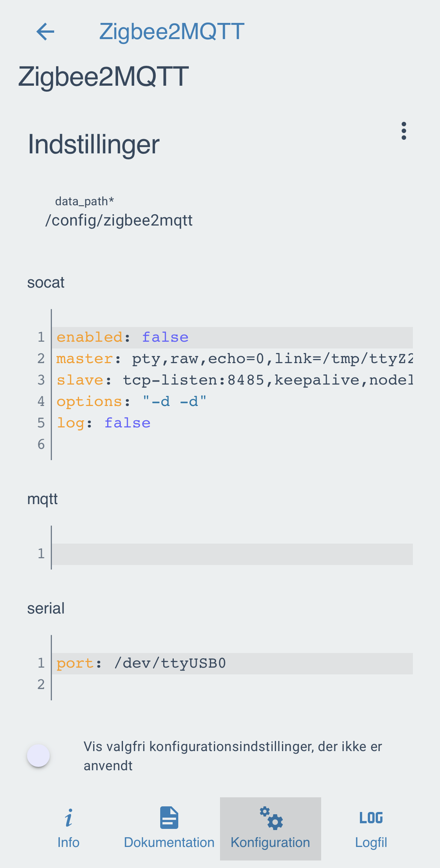
Task: Click the Zigbee2MQTT title in the header
Action: [171, 32]
